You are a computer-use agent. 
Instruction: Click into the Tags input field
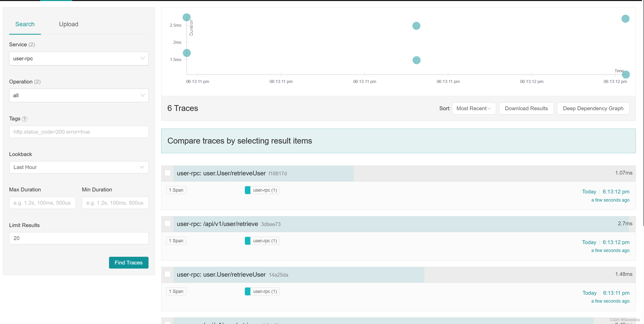[x=79, y=132]
